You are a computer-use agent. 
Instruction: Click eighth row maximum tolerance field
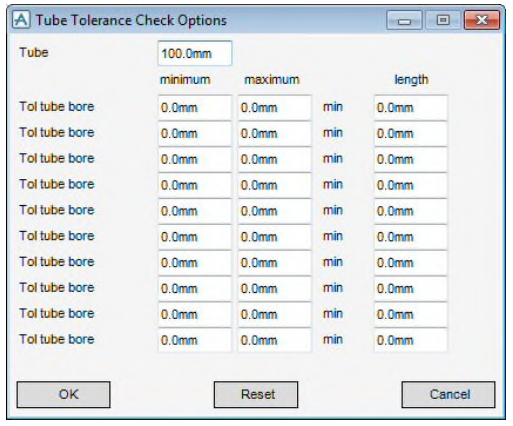(x=274, y=288)
